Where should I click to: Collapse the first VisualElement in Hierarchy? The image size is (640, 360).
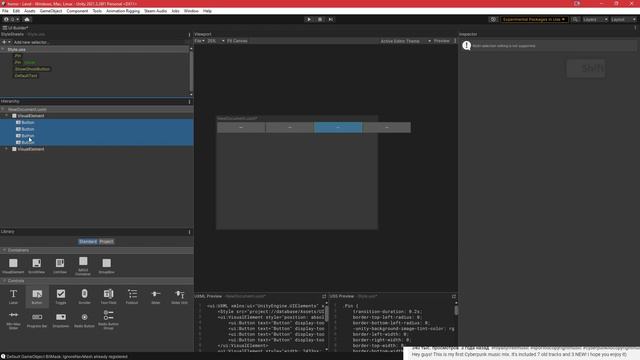click(7, 116)
